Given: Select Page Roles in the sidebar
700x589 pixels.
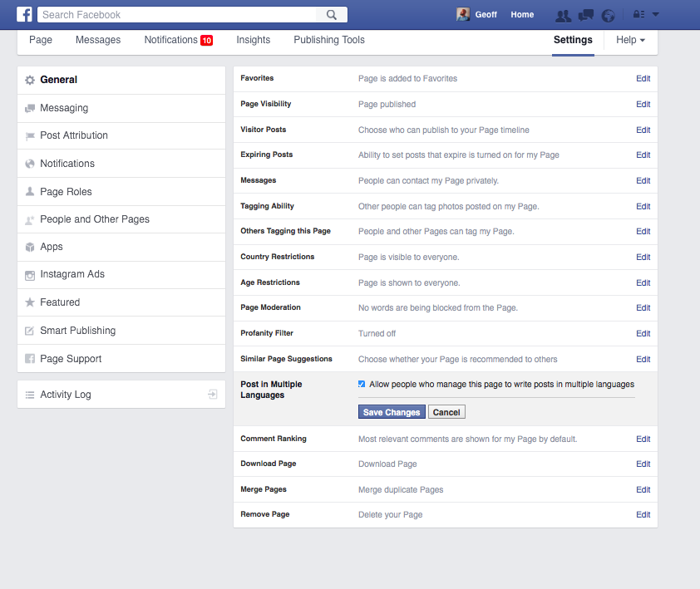Looking at the screenshot, I should click(66, 192).
